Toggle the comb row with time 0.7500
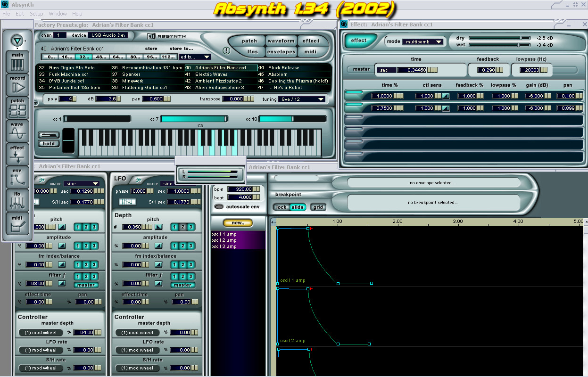The height and width of the screenshot is (377, 588). click(x=354, y=106)
